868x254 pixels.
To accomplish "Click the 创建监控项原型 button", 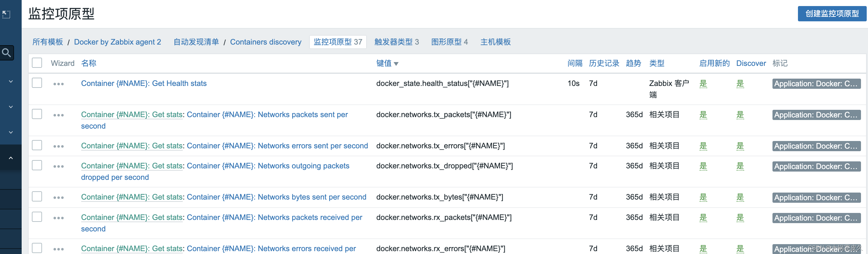I will coord(832,14).
